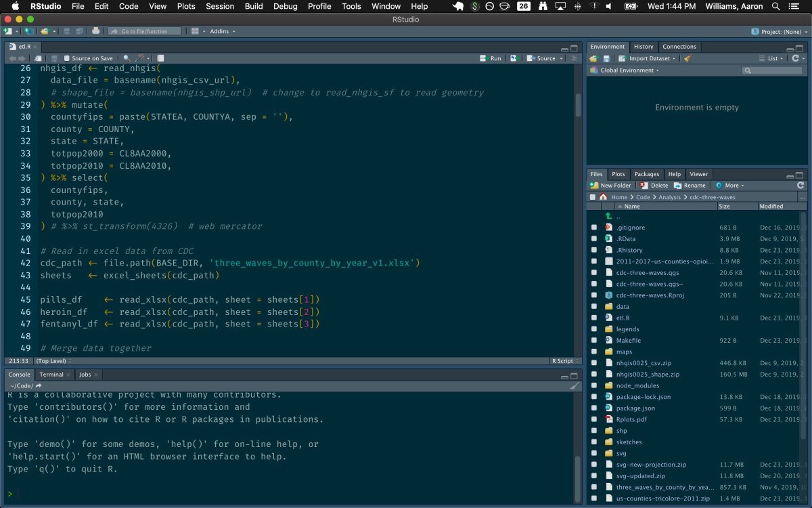812x508 pixels.
Task: Switch to the History tab
Action: click(x=644, y=47)
